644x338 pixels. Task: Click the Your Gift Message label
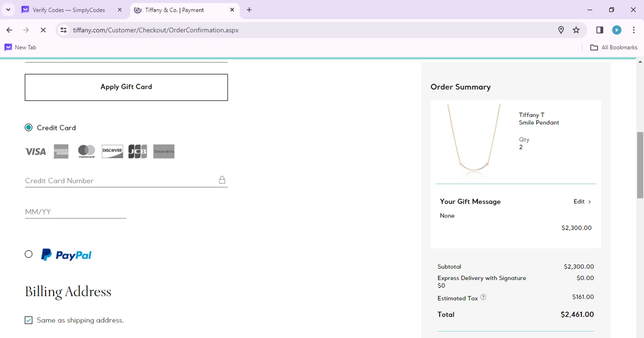point(470,201)
